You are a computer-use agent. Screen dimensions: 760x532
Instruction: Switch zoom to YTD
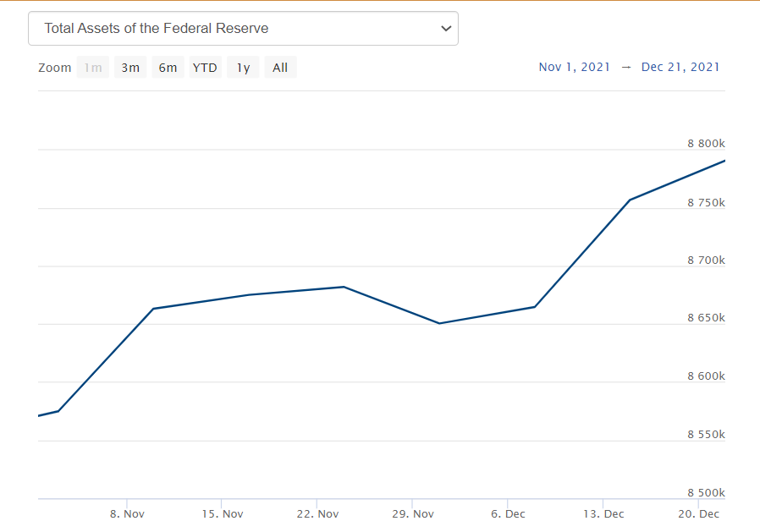pos(205,68)
